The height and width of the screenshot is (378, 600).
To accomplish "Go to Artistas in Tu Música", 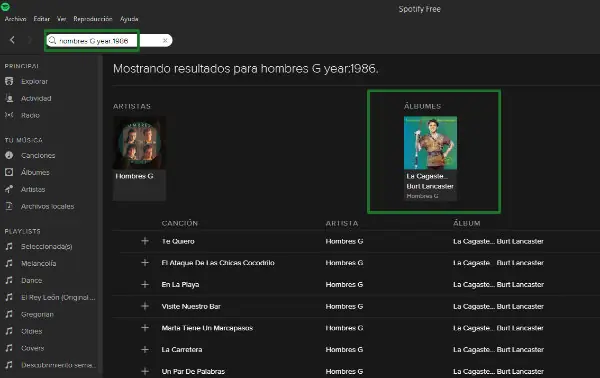I will pos(33,189).
